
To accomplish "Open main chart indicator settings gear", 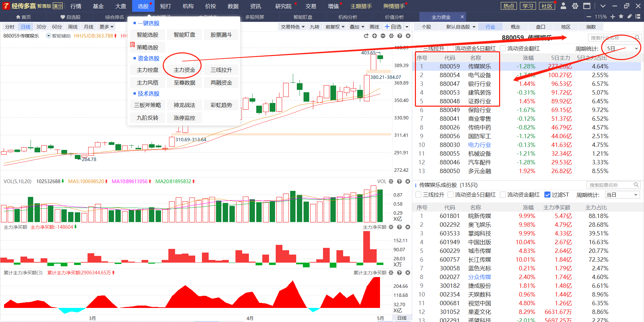I will 391,36.
